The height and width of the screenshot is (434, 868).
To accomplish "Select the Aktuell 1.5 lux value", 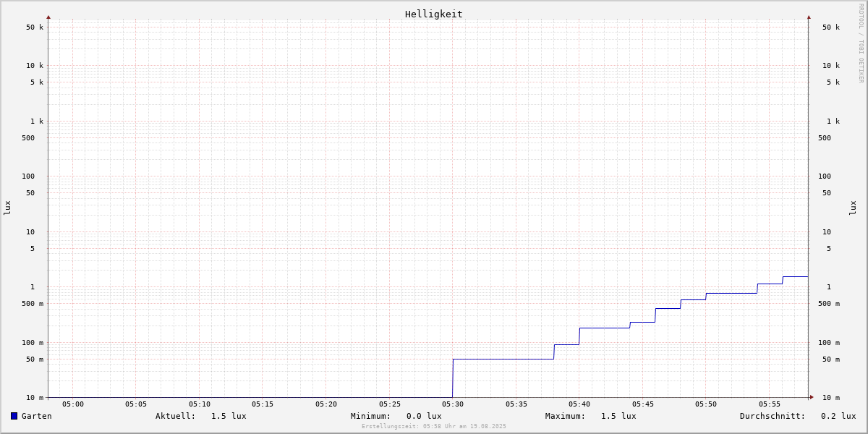I will [229, 416].
